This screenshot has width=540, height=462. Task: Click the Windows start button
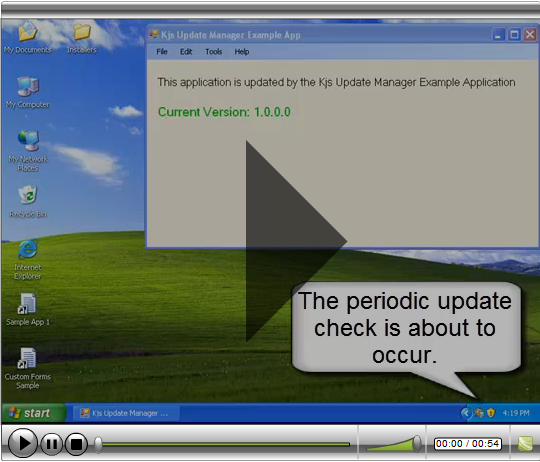click(x=33, y=413)
